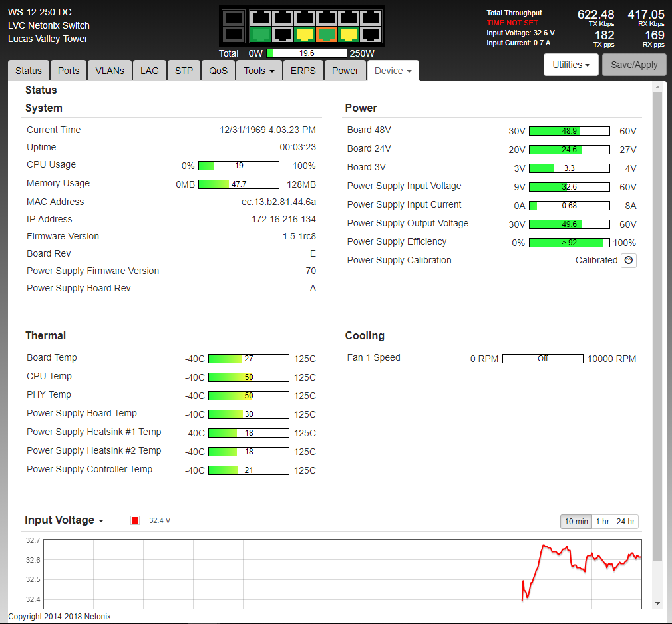Select the orange-highlighted port in the port panel

pos(326,35)
